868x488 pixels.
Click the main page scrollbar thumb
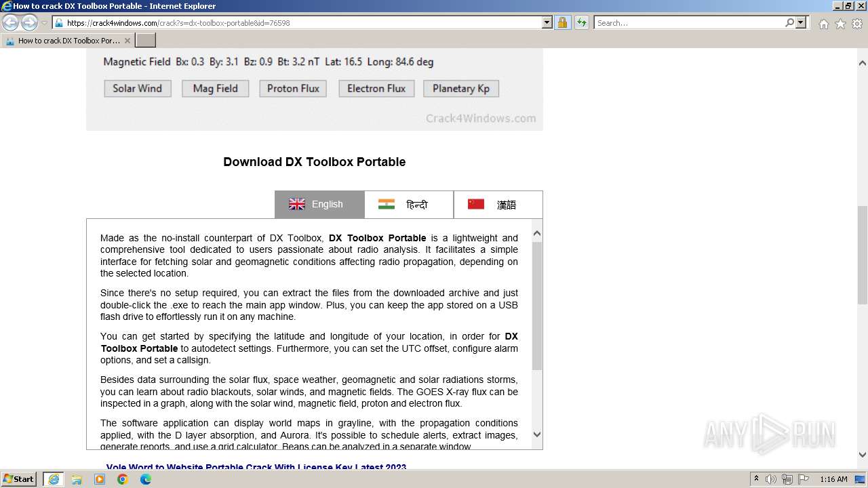(863, 256)
